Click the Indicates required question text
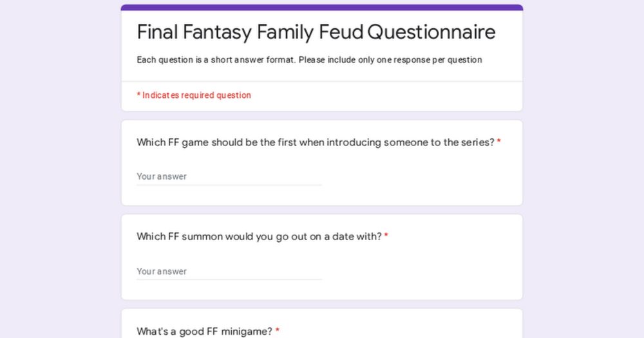The image size is (644, 338). pos(196,95)
